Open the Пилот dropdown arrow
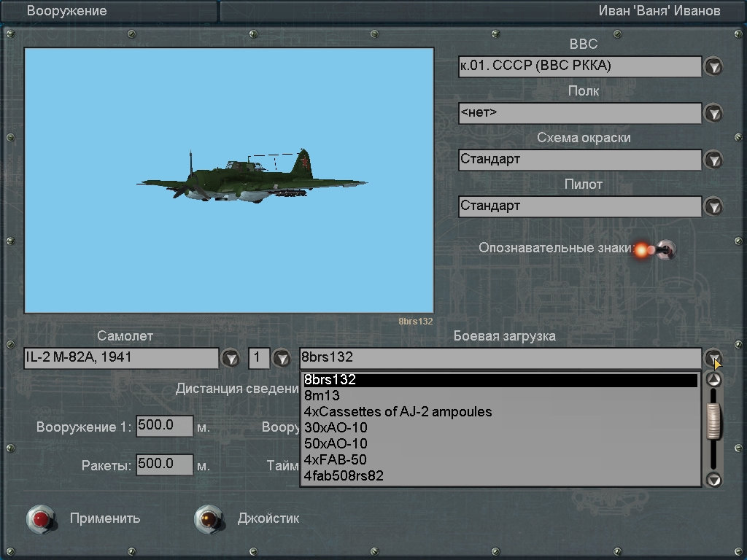This screenshot has height=560, width=747. tap(713, 206)
